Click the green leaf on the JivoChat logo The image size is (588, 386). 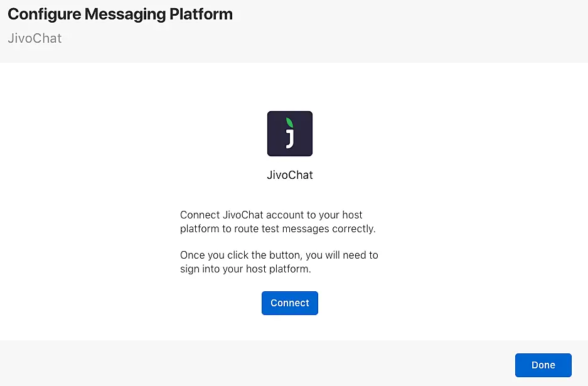(x=289, y=123)
